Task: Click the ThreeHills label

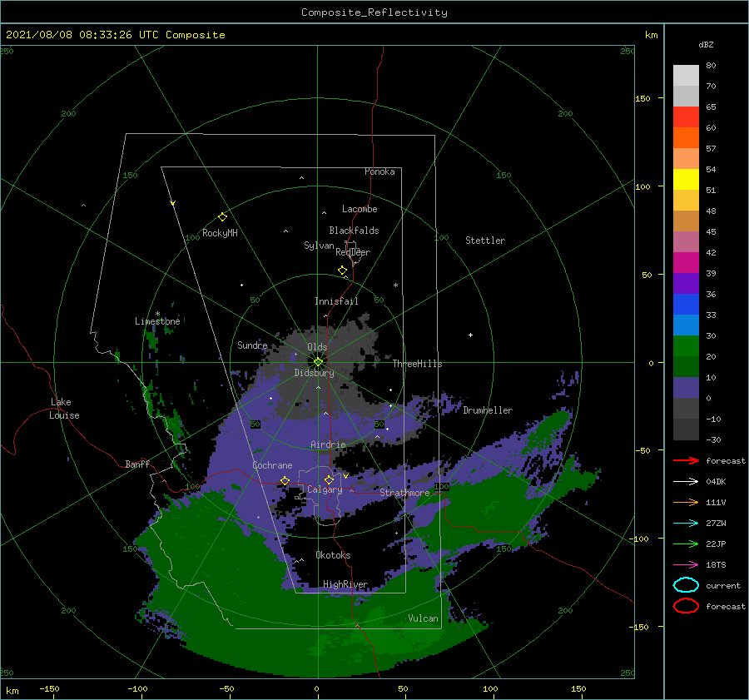Action: tap(417, 364)
